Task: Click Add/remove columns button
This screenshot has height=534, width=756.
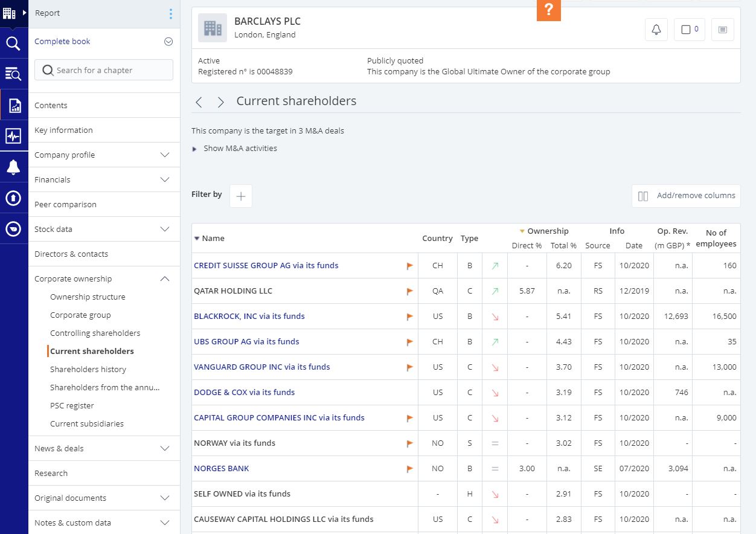Action: click(686, 196)
